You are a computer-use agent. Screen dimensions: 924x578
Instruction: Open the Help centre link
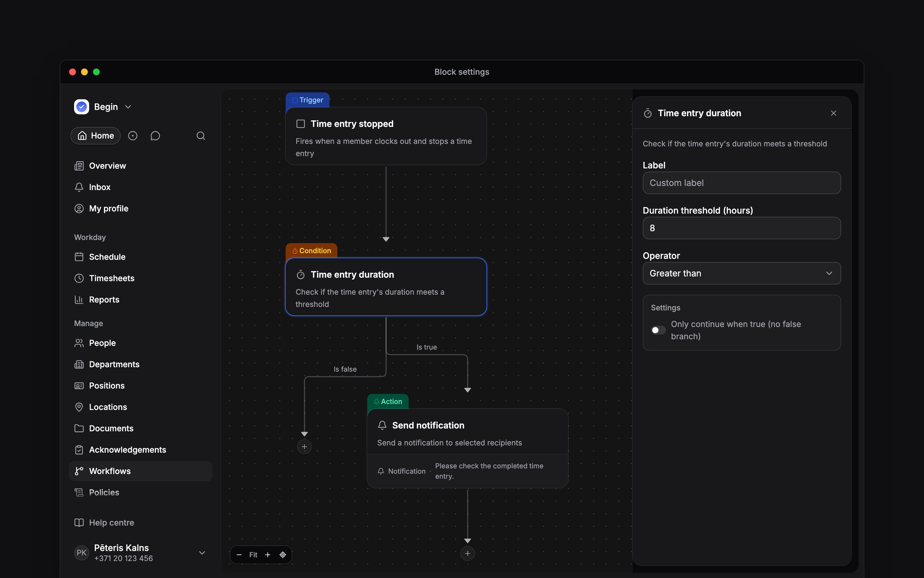[x=141, y=523]
